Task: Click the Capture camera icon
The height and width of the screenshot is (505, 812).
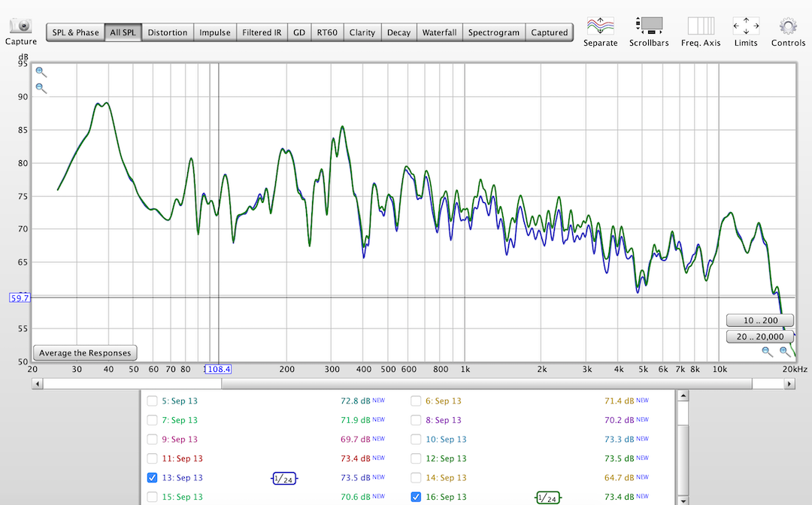Action: (21, 26)
